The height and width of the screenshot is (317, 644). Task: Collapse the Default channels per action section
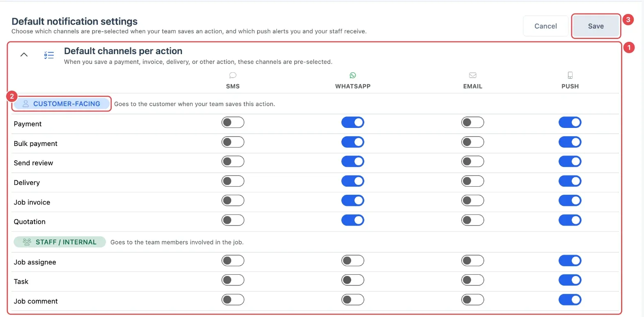pos(24,55)
